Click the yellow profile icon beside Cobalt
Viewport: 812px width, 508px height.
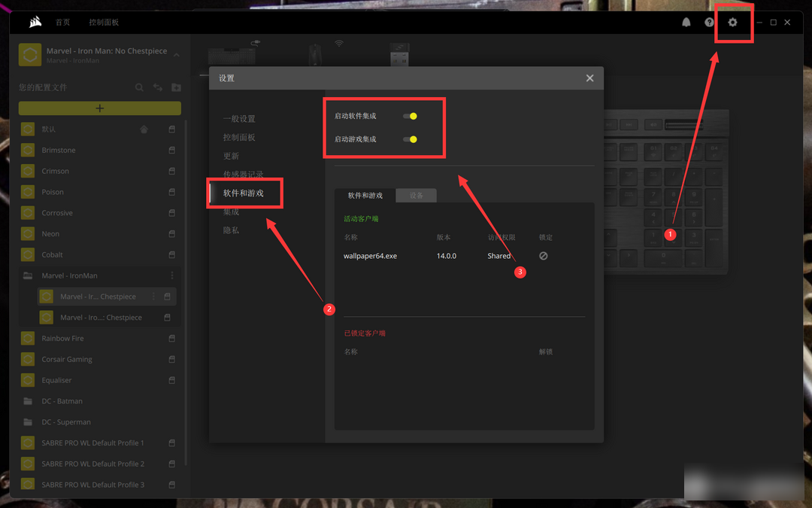(x=28, y=254)
